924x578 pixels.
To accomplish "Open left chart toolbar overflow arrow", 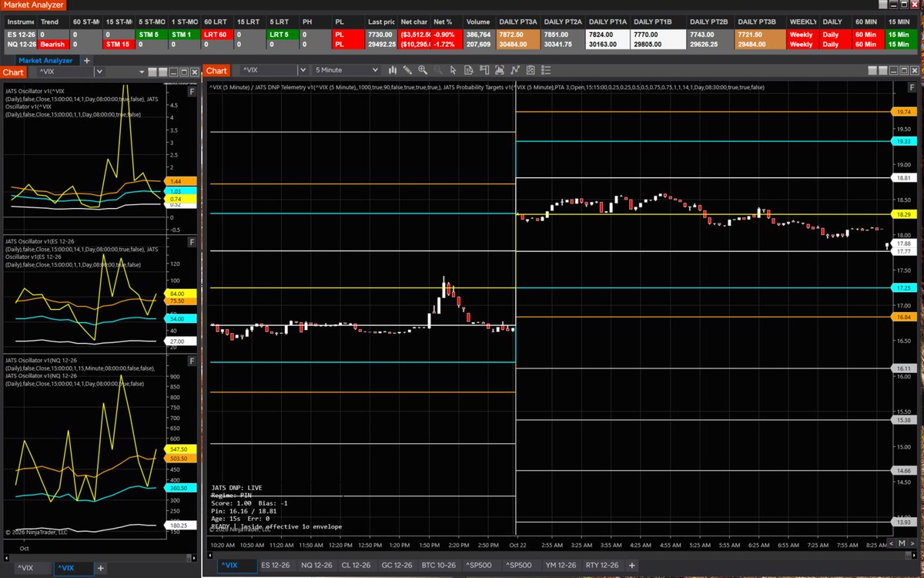I will pos(142,72).
